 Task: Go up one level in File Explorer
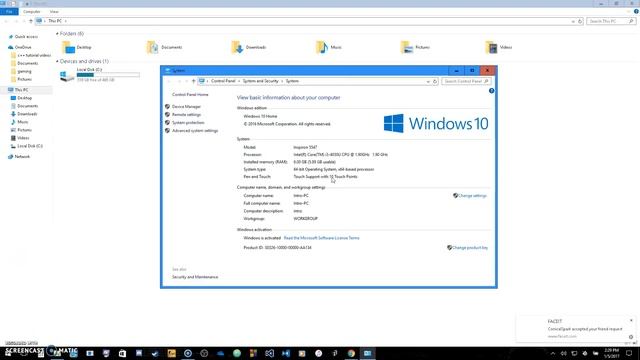point(31,21)
